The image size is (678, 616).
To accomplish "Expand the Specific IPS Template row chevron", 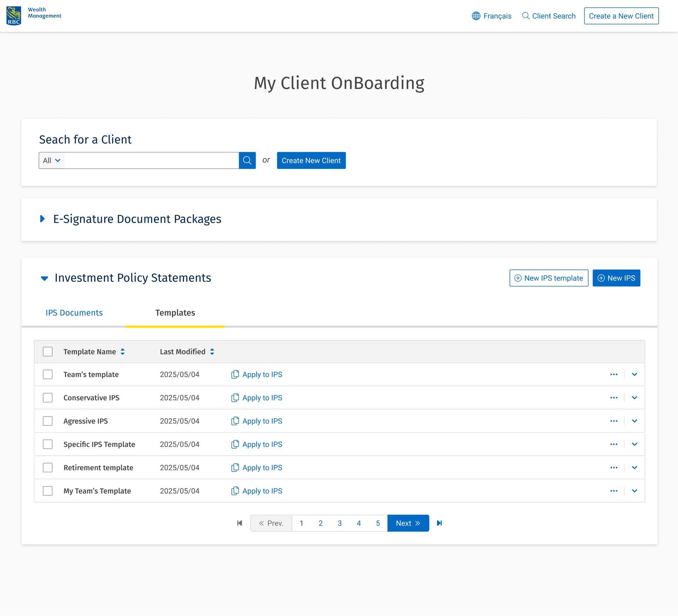I will [x=634, y=444].
